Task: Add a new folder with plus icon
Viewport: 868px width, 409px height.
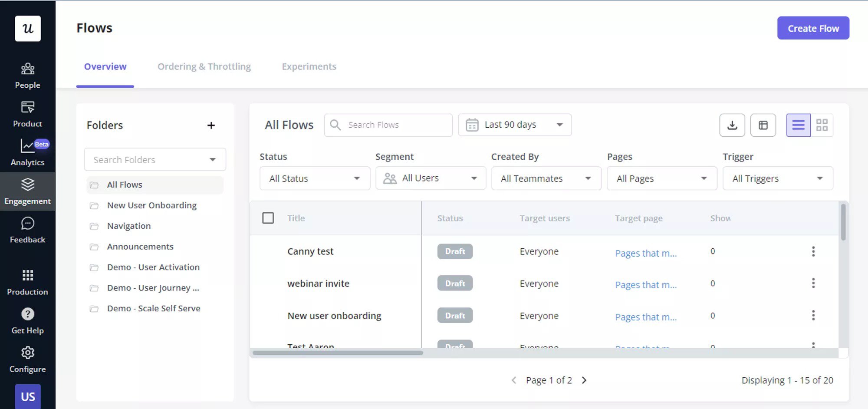Action: click(x=211, y=125)
